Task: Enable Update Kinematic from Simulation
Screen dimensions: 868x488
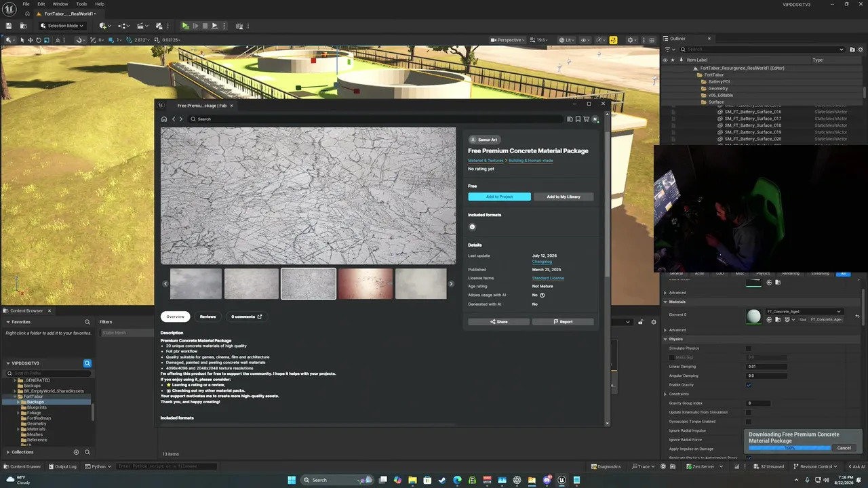Action: (x=749, y=412)
